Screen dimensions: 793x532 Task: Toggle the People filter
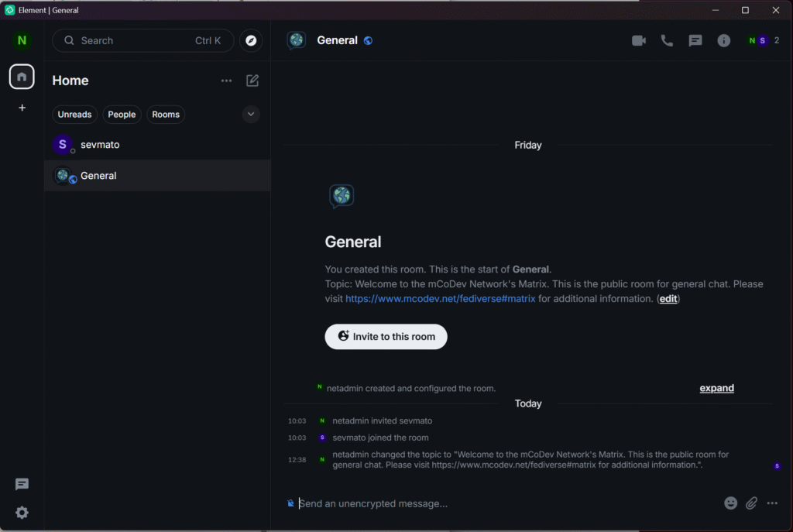click(x=122, y=115)
